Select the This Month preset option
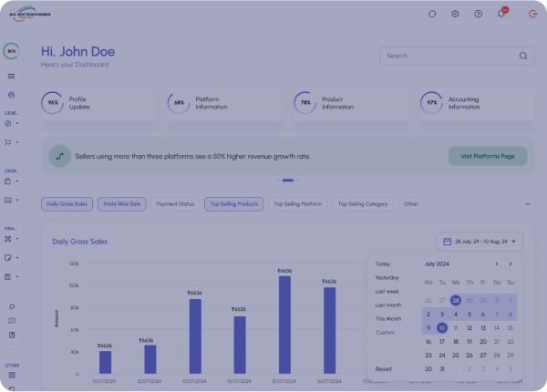 pos(388,318)
